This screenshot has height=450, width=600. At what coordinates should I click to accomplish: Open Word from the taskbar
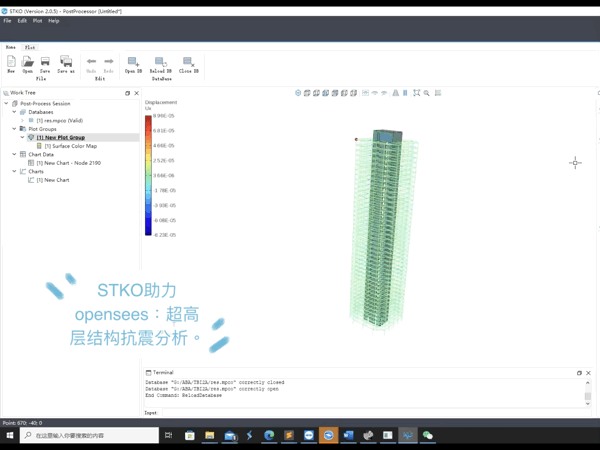(348, 435)
